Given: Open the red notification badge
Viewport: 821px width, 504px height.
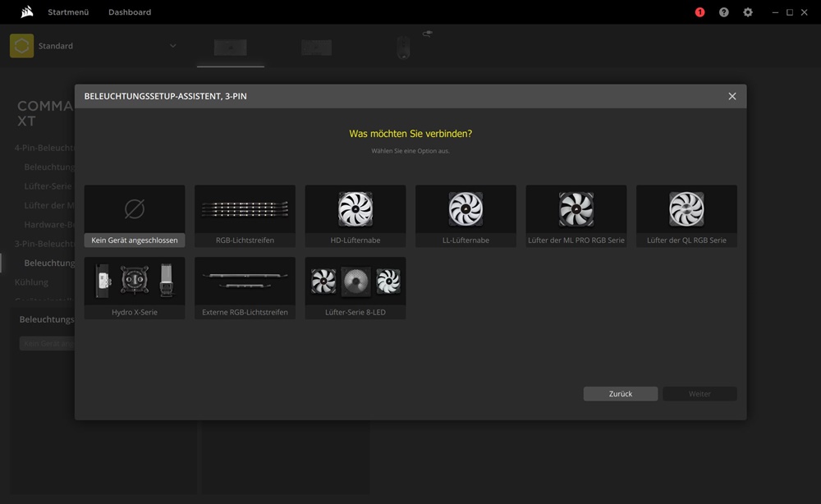Looking at the screenshot, I should click(x=699, y=12).
